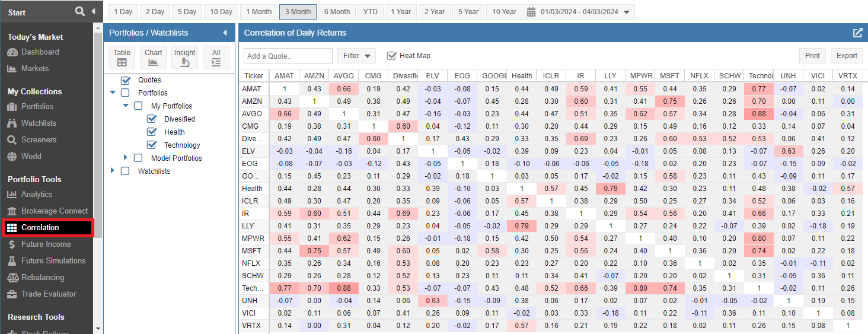Check the Watchlists tree checkbox

[x=125, y=171]
